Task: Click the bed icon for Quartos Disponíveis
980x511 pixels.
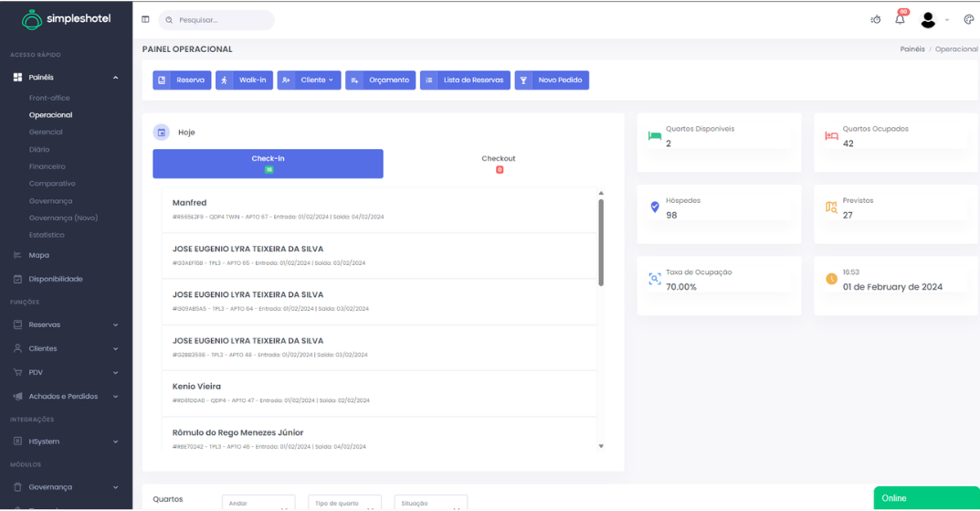Action: coord(654,136)
